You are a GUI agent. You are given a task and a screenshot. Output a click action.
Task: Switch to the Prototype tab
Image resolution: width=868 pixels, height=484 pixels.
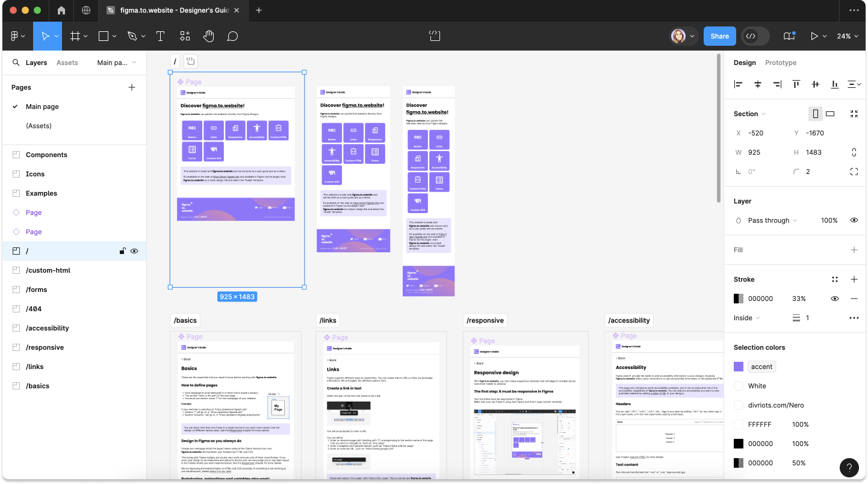(x=781, y=63)
